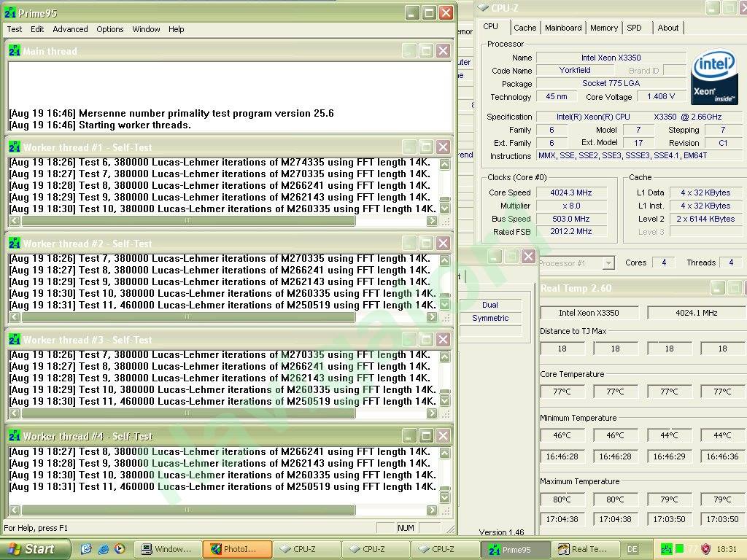Click the Prime95 title bar icon
The height and width of the screenshot is (560, 747).
point(10,13)
